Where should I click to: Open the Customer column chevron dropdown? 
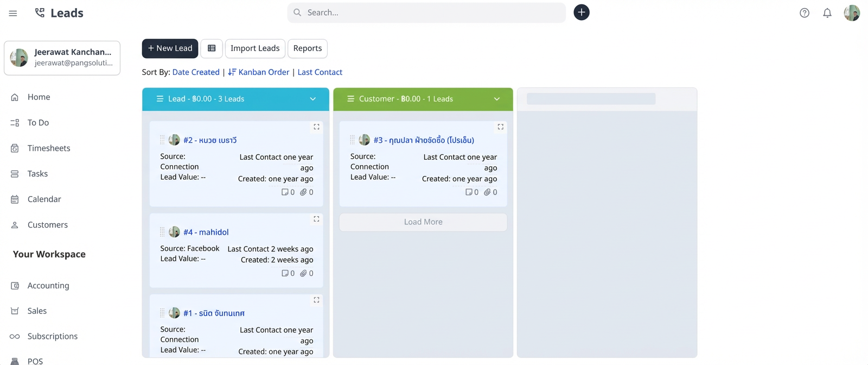click(497, 99)
